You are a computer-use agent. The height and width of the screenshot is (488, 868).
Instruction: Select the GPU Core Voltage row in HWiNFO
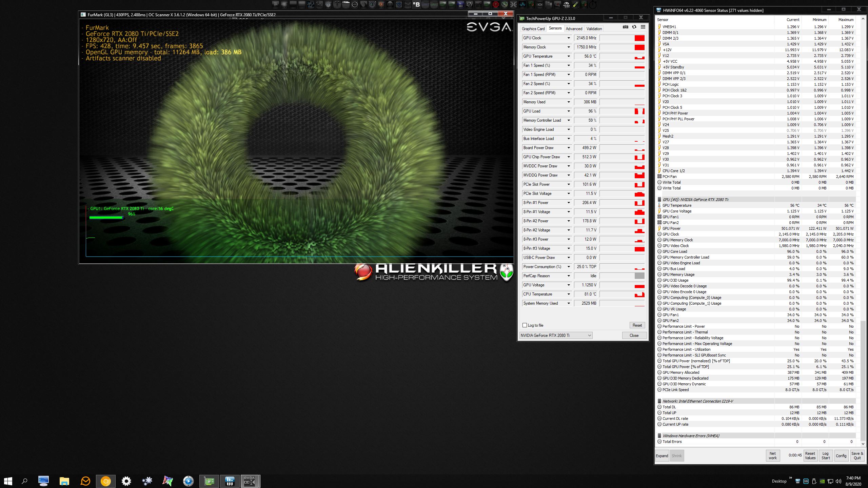[756, 211]
